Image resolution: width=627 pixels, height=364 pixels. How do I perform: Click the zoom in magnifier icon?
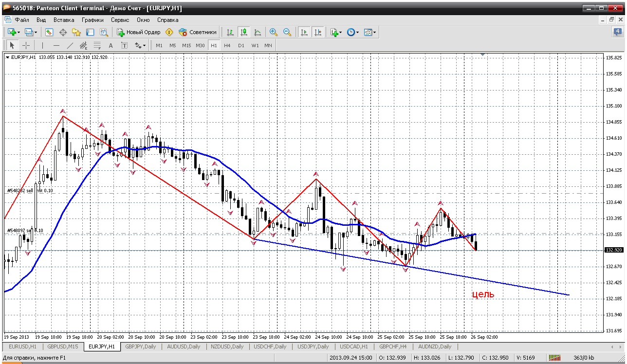(274, 32)
